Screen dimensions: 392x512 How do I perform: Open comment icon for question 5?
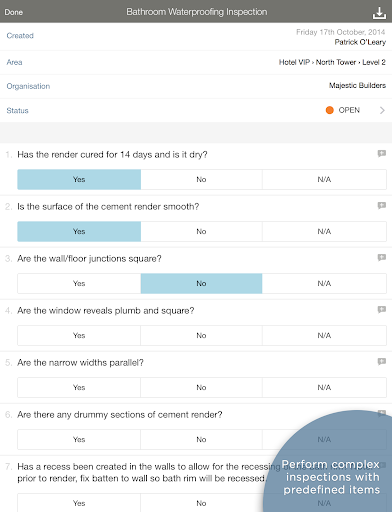point(382,362)
